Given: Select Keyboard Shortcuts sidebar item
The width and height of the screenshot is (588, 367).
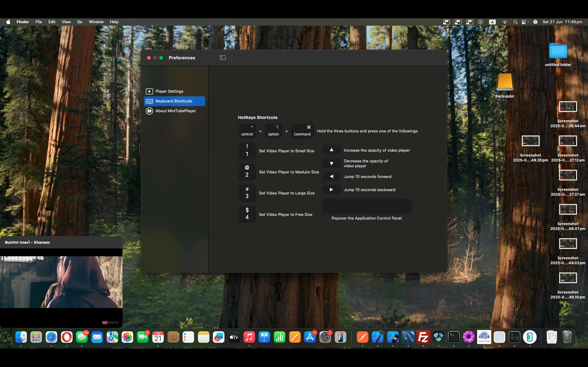Looking at the screenshot, I should [x=174, y=101].
